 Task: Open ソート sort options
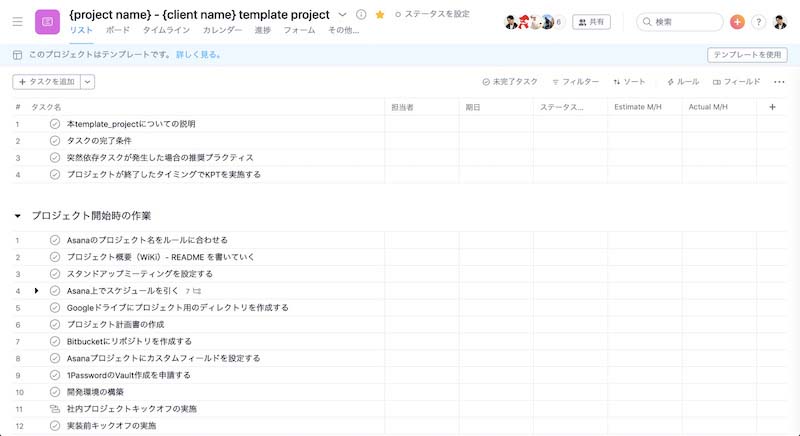[629, 82]
